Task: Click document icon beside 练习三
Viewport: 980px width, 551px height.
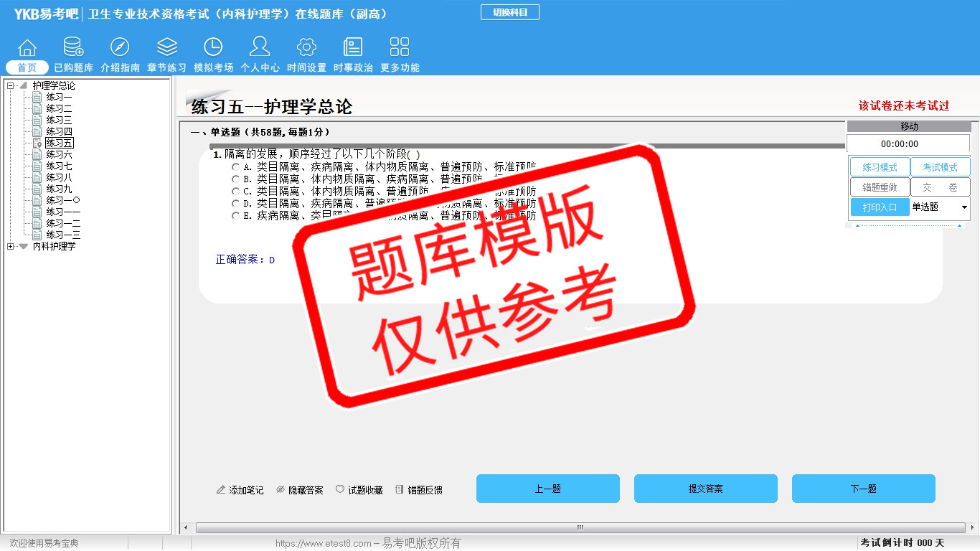Action: coord(37,120)
